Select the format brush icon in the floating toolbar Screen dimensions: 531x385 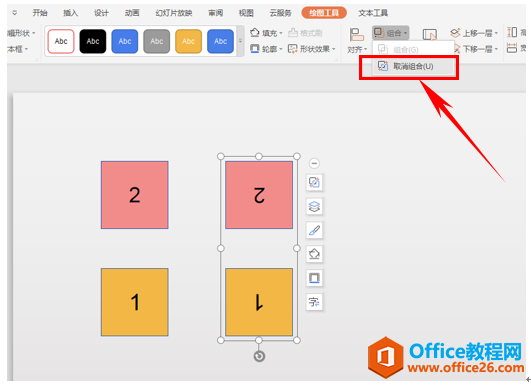point(314,230)
